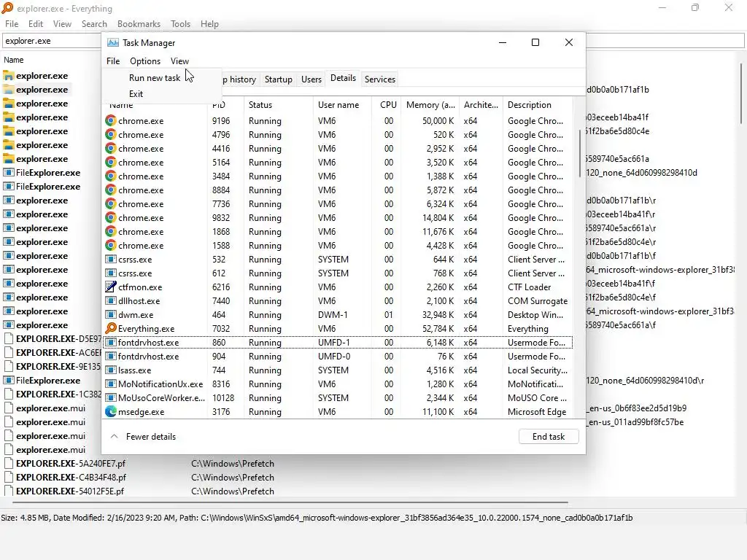
Task: Select the msedge.exe process name
Action: 141,412
